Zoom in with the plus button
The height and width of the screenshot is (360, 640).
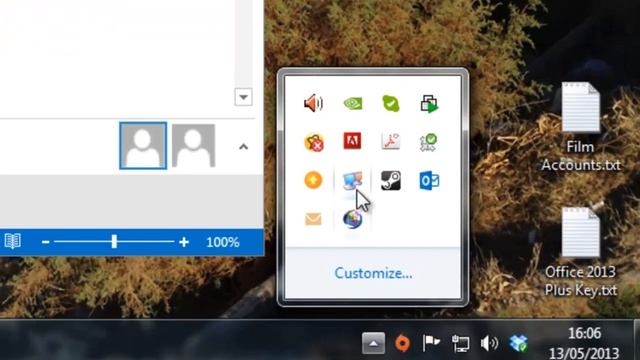(184, 242)
